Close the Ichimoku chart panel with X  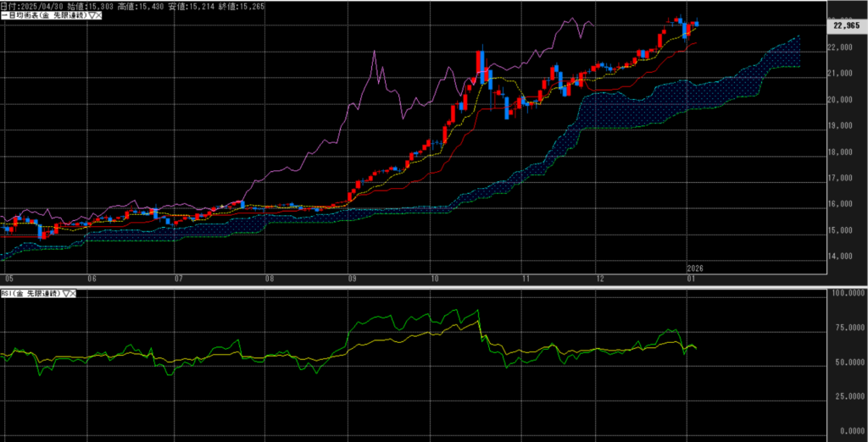click(x=98, y=17)
